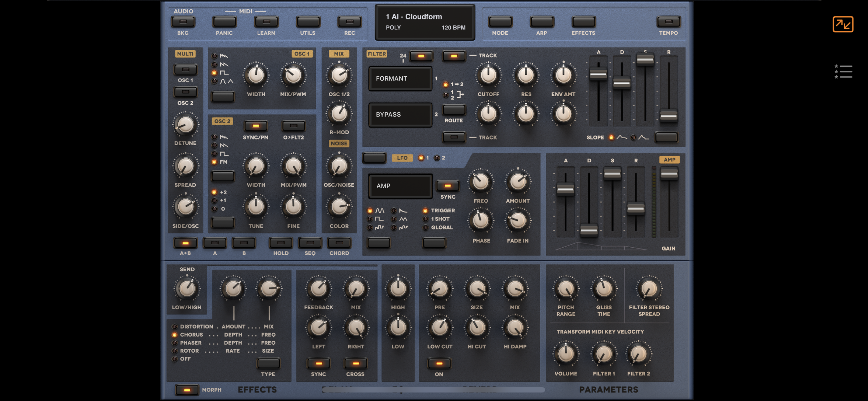Image resolution: width=868 pixels, height=401 pixels.
Task: Open the BYPASS filter 2 type selector
Action: (x=400, y=115)
